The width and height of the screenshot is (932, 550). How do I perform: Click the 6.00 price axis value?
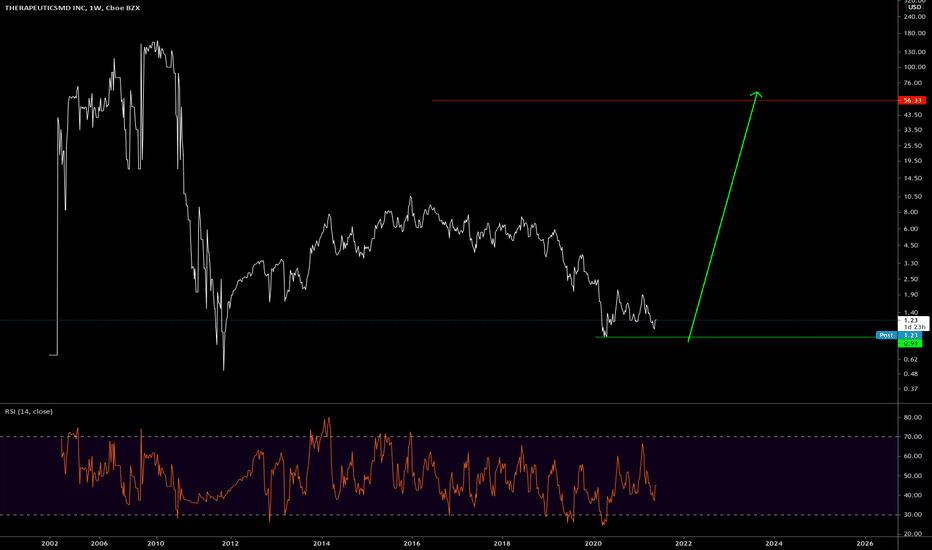(x=912, y=229)
